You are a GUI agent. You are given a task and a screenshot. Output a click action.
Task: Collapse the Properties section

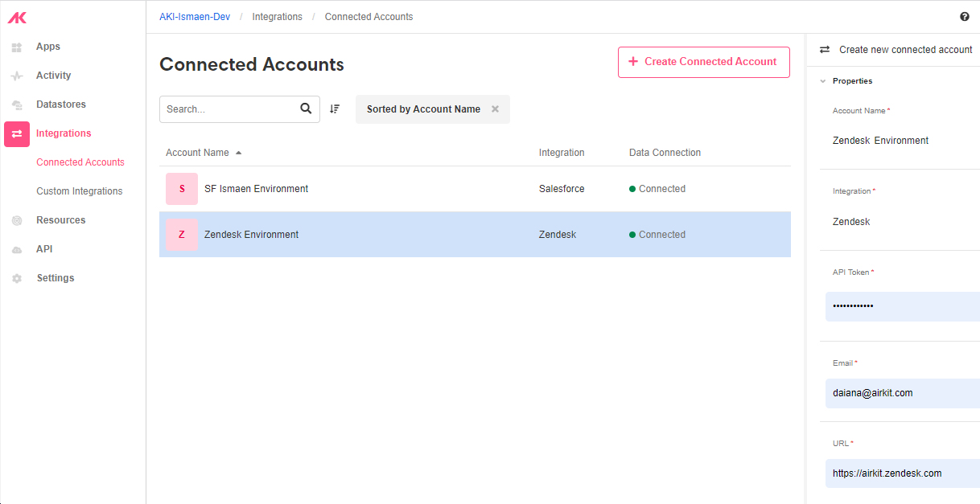[823, 81]
